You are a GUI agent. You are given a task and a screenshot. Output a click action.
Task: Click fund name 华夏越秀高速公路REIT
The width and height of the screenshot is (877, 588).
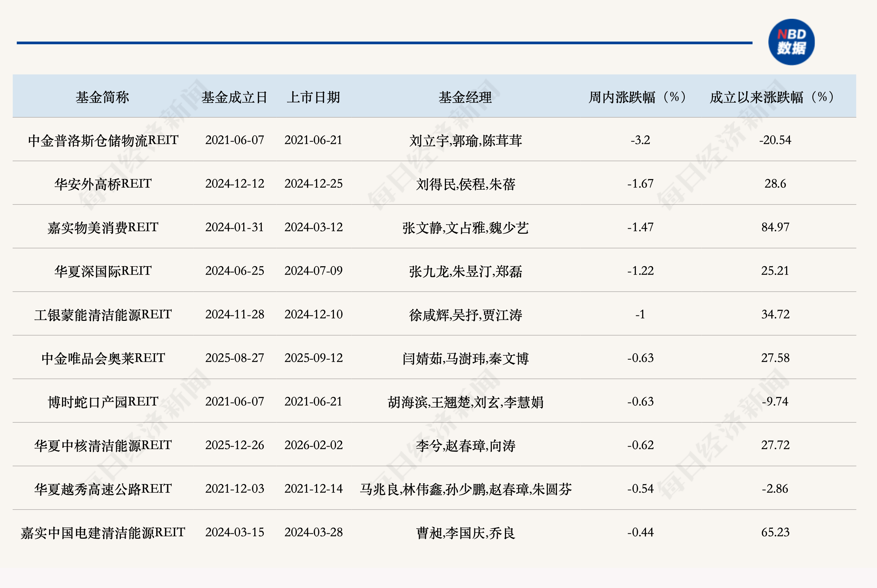point(103,489)
